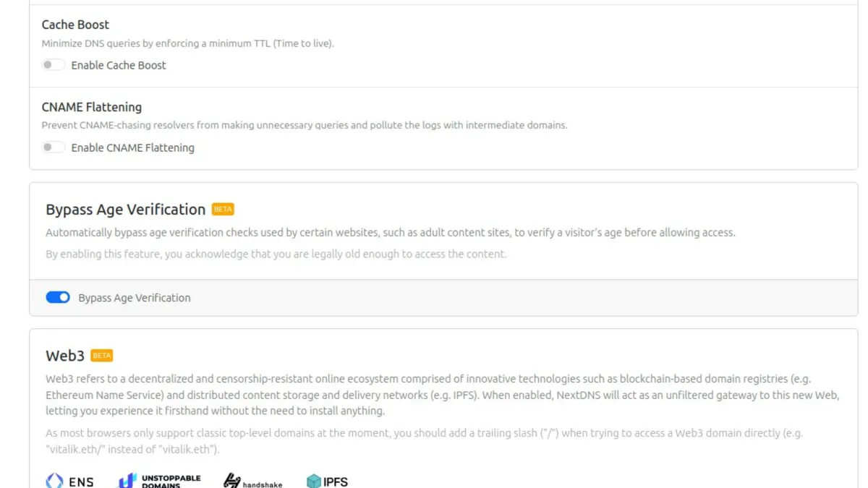Viewport: 868px width, 488px height.
Task: Click the handshake logo icon
Action: pos(231,481)
